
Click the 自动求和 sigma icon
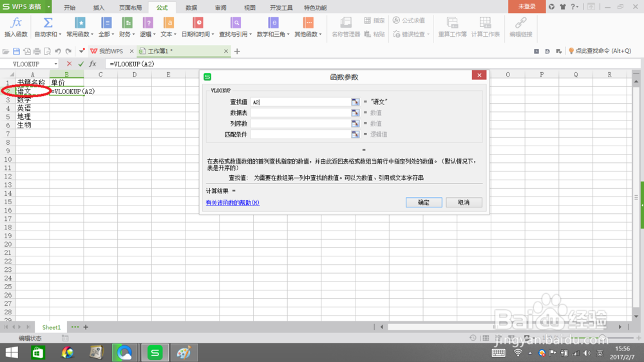click(x=48, y=23)
